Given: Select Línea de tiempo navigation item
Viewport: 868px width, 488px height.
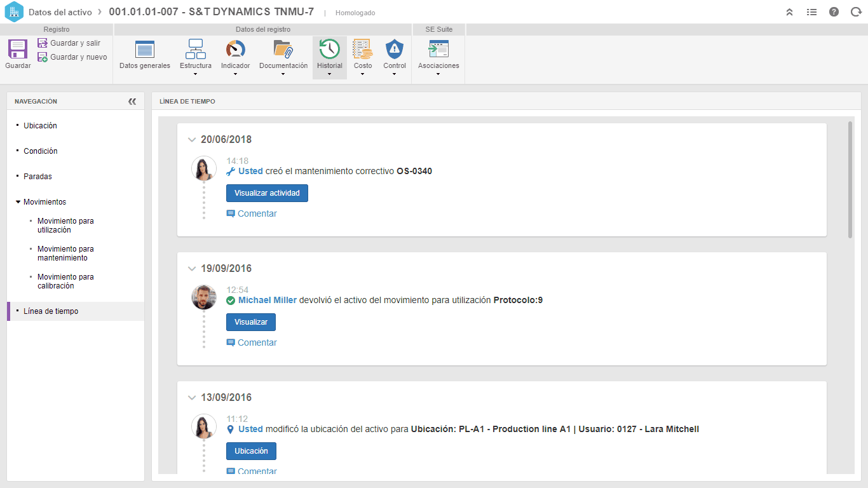Looking at the screenshot, I should pyautogui.click(x=76, y=311).
